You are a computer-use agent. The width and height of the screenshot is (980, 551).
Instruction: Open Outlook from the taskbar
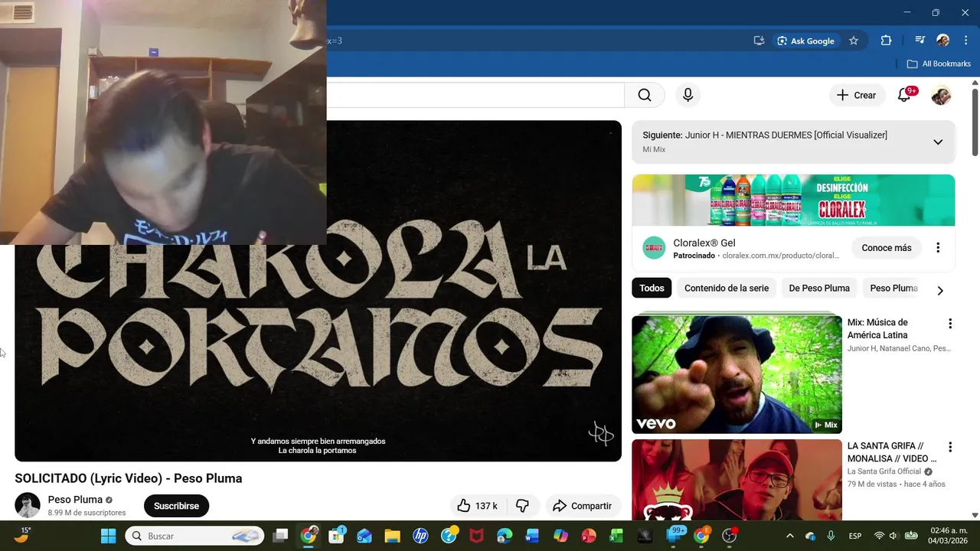coord(364,536)
